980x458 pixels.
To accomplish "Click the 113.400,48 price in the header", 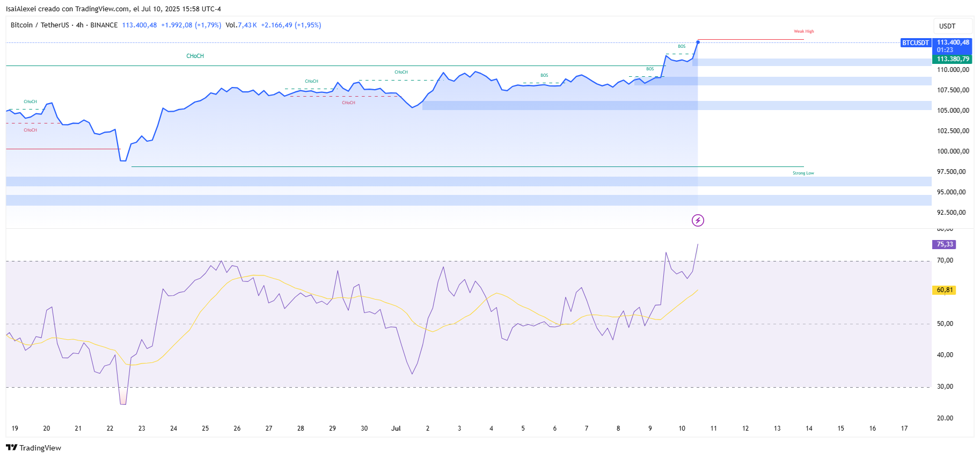I will tap(140, 25).
